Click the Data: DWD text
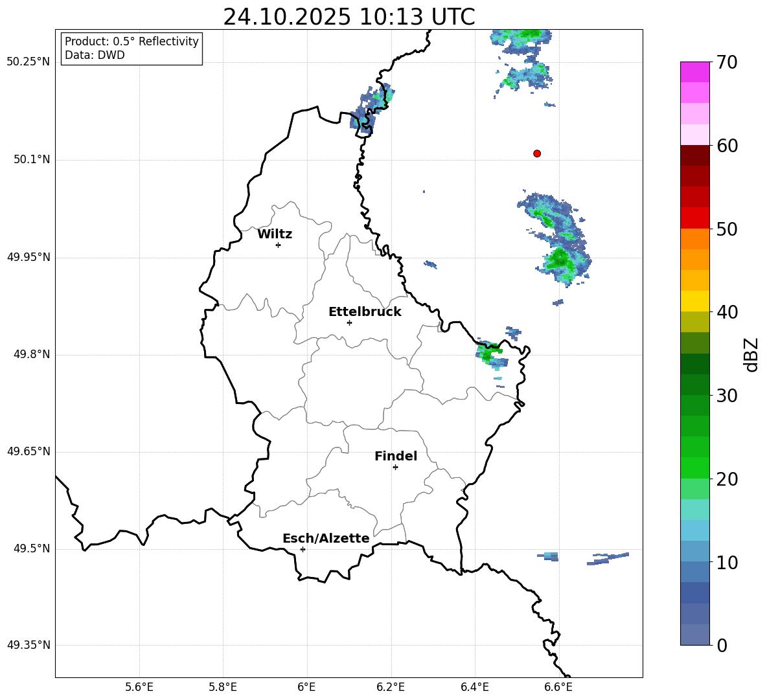The image size is (767, 700). coord(95,55)
